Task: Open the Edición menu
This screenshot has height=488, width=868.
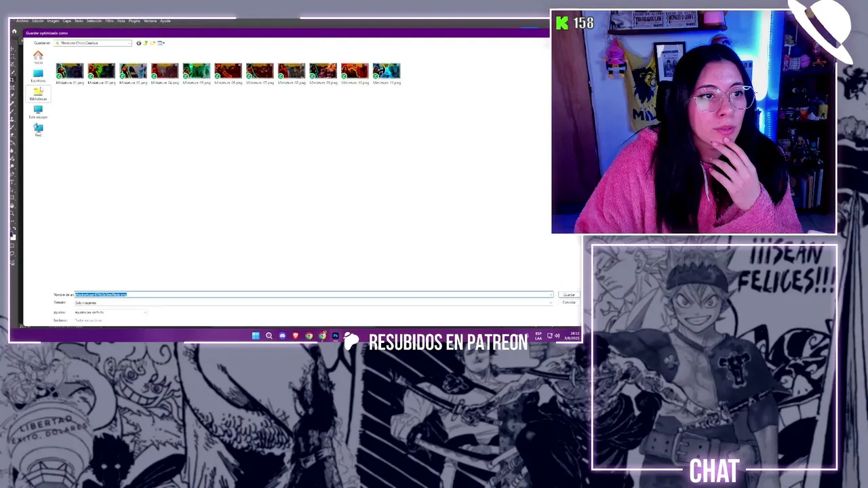Action: click(38, 21)
